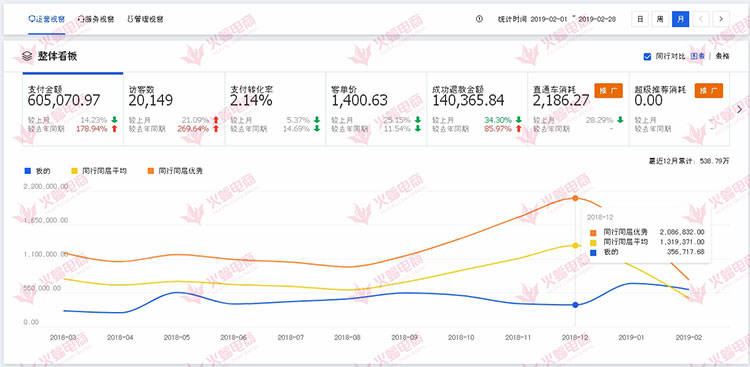Click green down arrow beside 28.29%
Image resolution: width=750 pixels, height=367 pixels.
click(620, 120)
